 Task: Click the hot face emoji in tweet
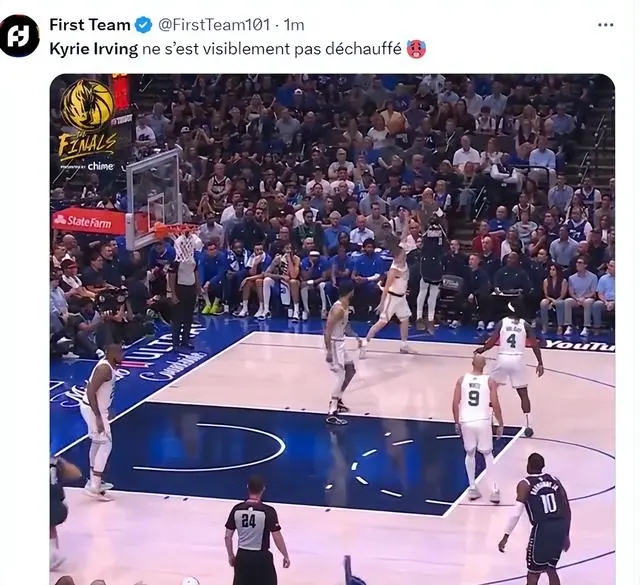click(x=416, y=50)
